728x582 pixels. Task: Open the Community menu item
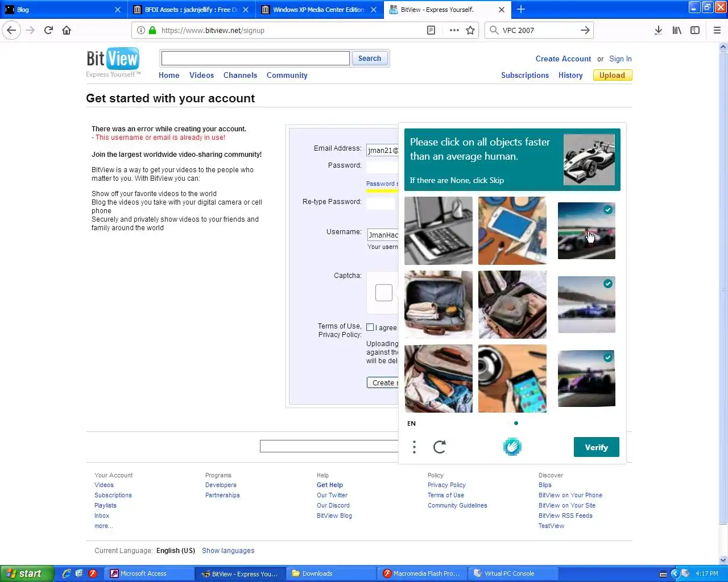click(287, 75)
